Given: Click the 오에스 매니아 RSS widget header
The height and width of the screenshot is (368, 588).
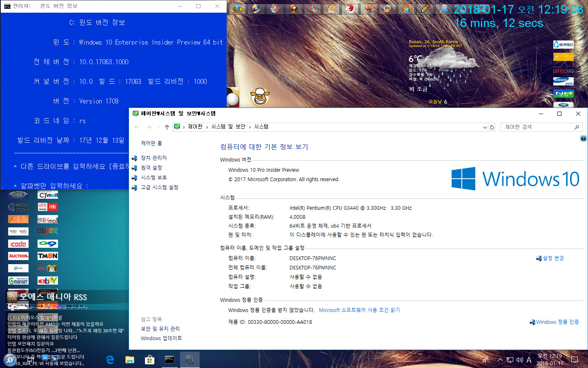Looking at the screenshot, I should click(53, 296).
